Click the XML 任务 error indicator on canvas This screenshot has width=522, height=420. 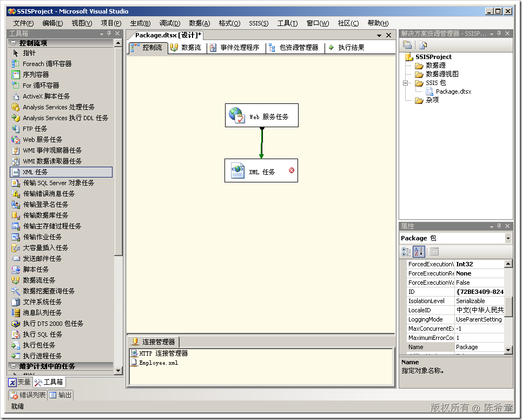click(x=292, y=170)
